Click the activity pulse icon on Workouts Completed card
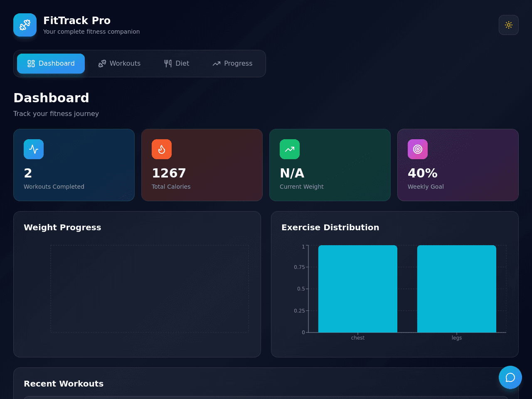 coord(34,149)
